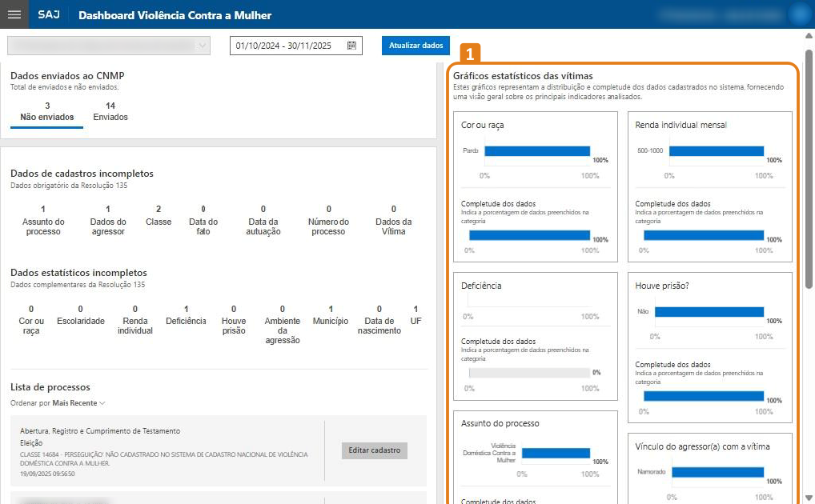Switch to the Enviados tab

pos(110,111)
